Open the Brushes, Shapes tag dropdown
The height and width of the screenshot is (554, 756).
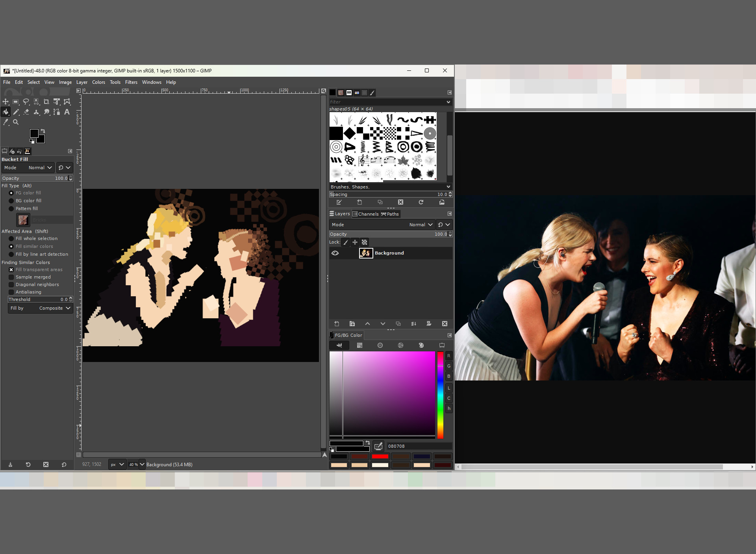point(448,187)
